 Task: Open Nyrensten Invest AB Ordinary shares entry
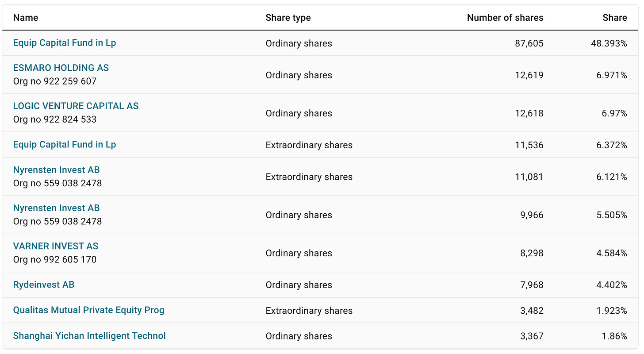pyautogui.click(x=56, y=208)
